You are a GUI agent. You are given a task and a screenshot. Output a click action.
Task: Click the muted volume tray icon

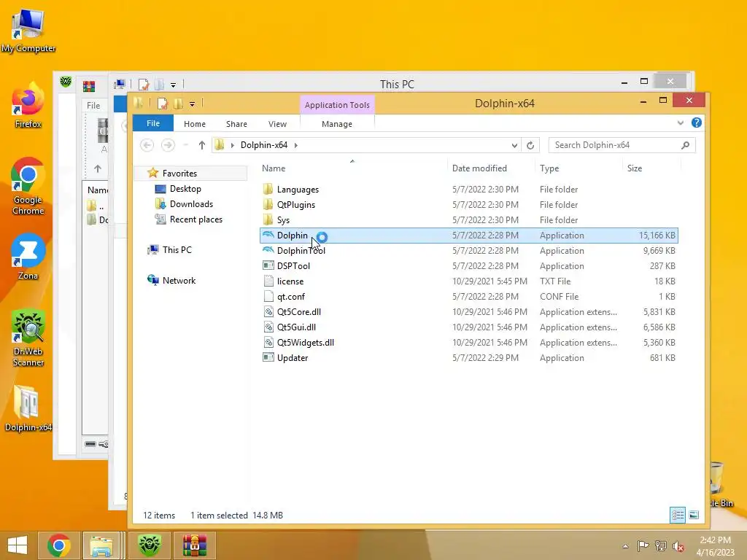click(x=678, y=546)
